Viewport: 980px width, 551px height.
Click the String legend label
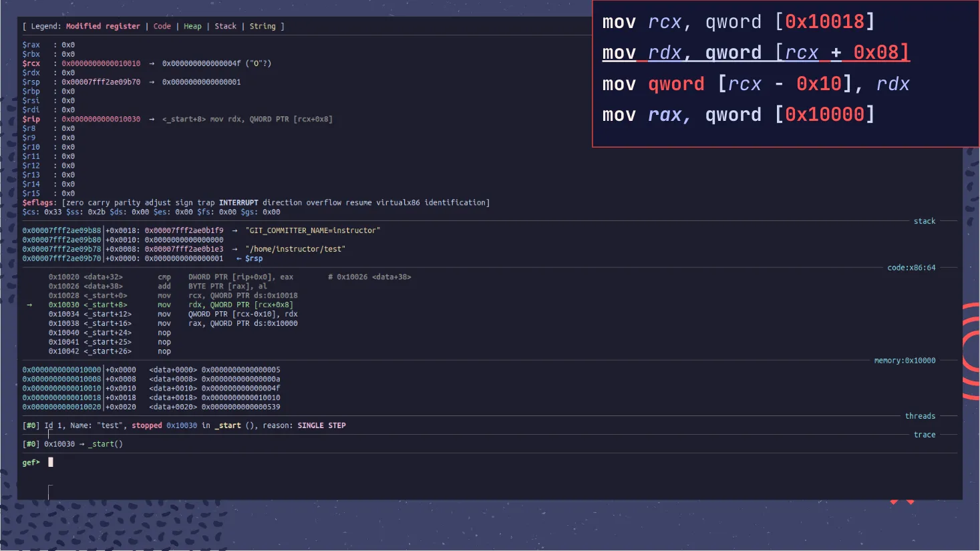click(x=263, y=26)
